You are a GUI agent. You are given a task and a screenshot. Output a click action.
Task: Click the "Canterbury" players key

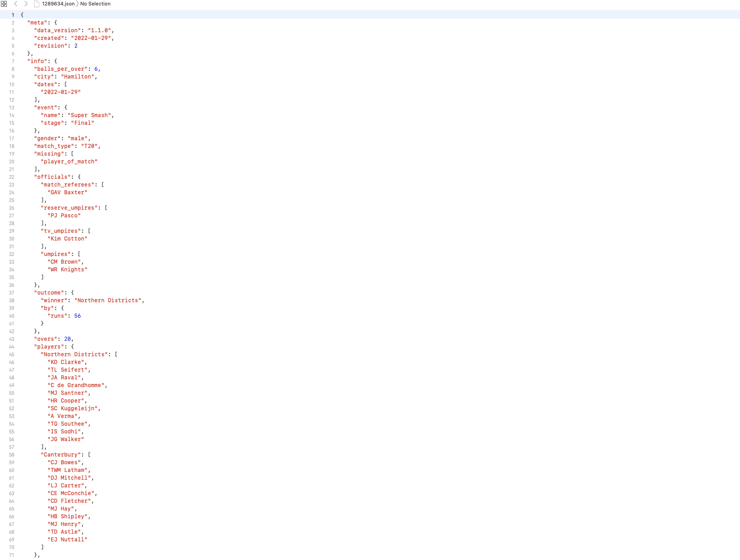(x=61, y=455)
